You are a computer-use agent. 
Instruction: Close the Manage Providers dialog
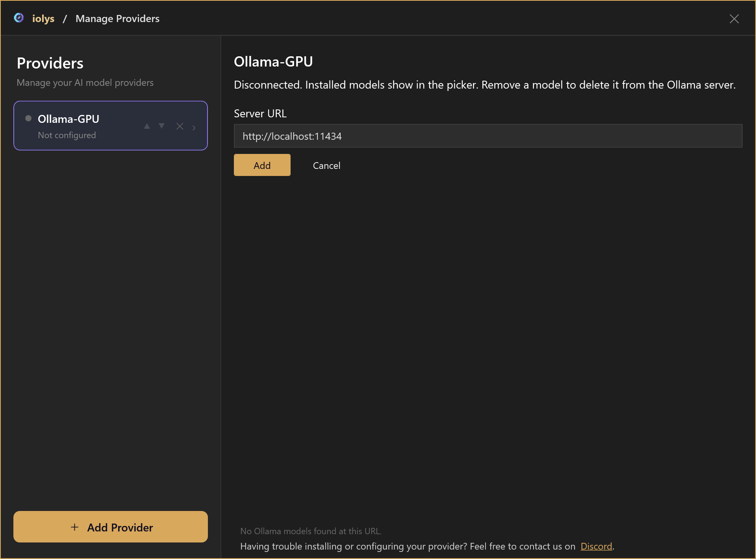point(734,19)
